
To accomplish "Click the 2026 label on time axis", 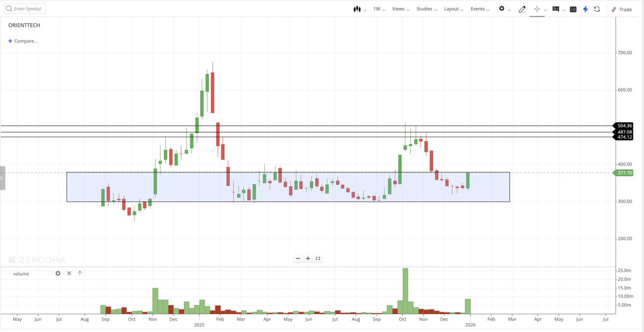I will click(471, 324).
